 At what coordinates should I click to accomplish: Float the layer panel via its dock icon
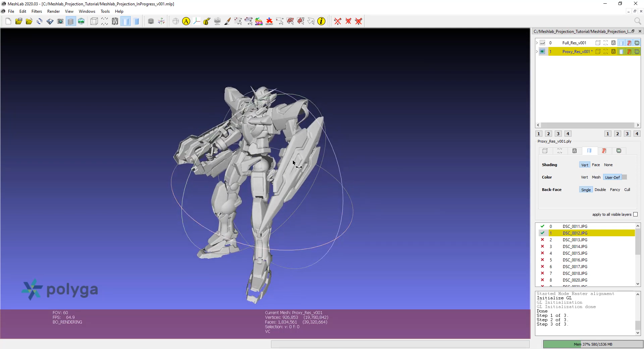633,31
